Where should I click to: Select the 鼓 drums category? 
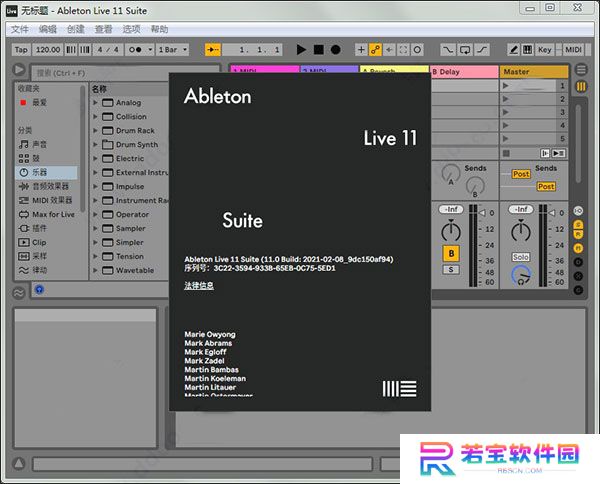[48, 158]
